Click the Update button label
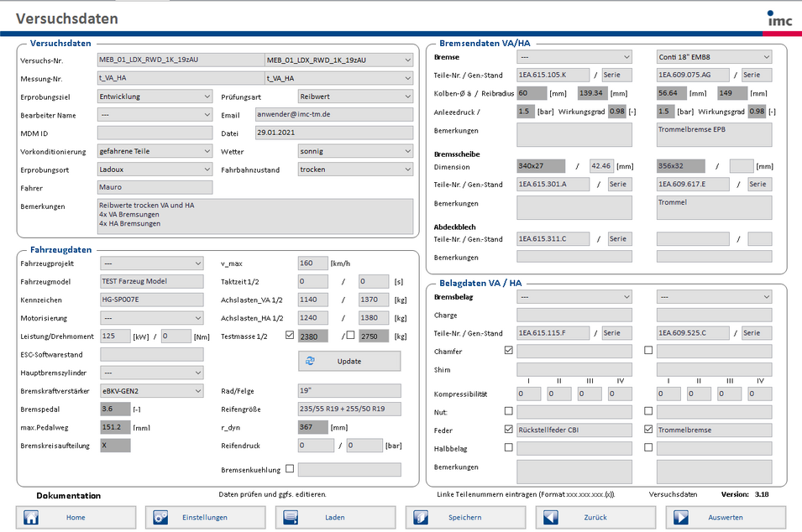The height and width of the screenshot is (532, 802). [x=349, y=361]
